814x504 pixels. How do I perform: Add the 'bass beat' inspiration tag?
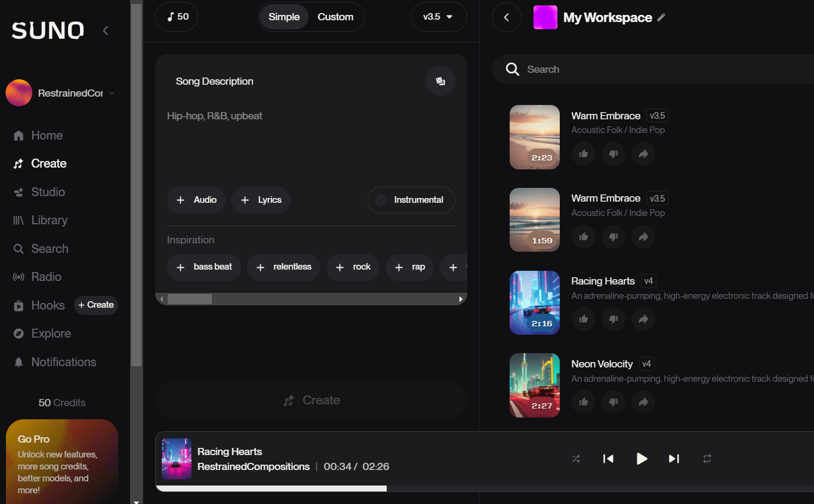pyautogui.click(x=204, y=267)
